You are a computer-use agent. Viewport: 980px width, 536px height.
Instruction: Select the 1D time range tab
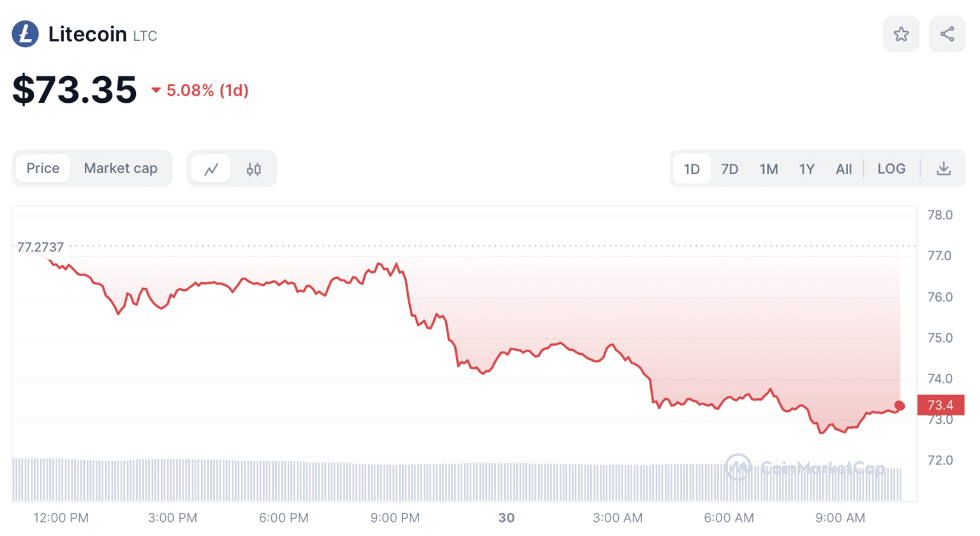[x=692, y=169]
